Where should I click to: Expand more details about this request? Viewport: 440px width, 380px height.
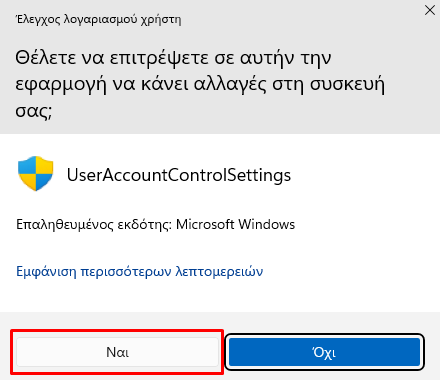pyautogui.click(x=139, y=271)
